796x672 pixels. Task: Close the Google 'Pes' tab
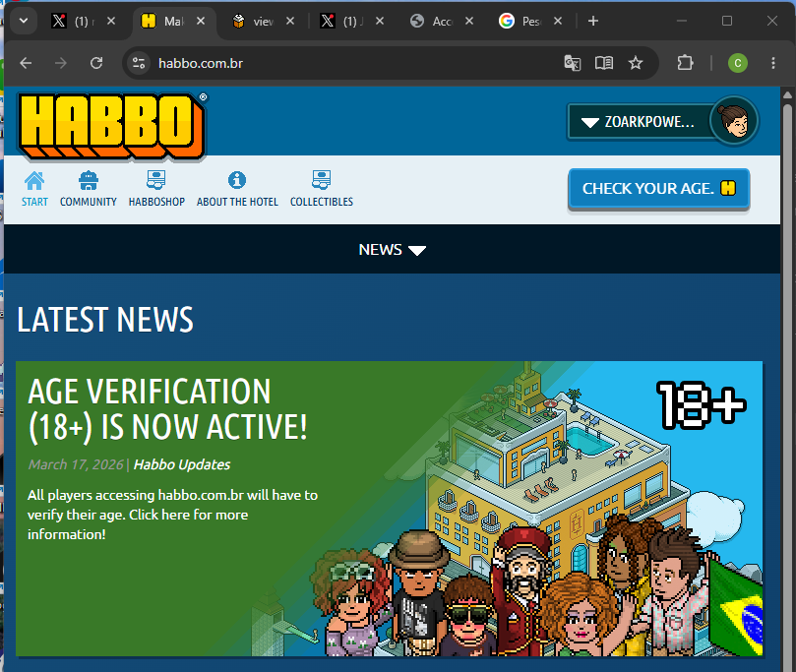pyautogui.click(x=558, y=21)
